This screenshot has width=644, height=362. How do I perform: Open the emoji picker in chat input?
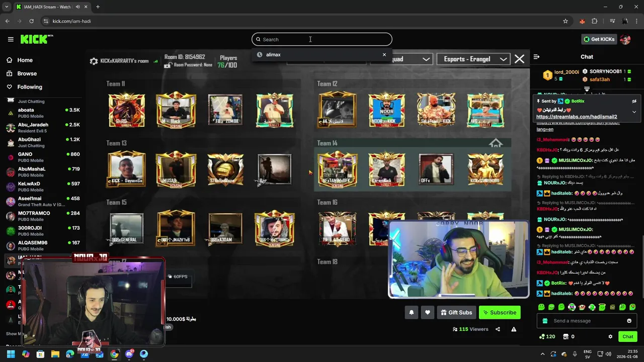tap(629, 321)
